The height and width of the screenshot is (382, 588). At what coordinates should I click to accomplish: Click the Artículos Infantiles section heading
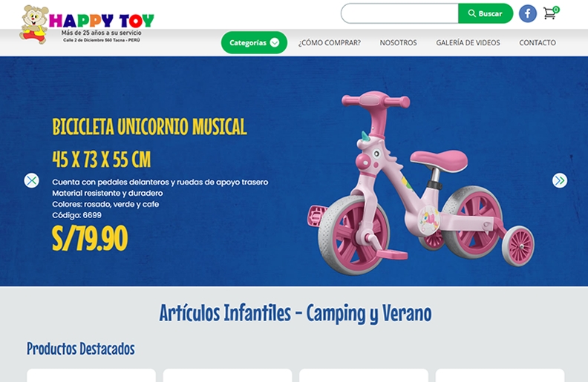[295, 314]
